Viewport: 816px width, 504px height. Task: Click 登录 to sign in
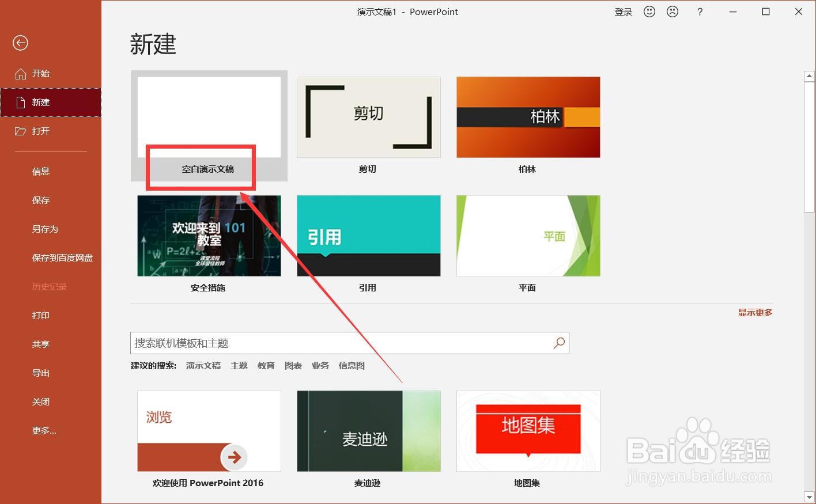point(624,12)
